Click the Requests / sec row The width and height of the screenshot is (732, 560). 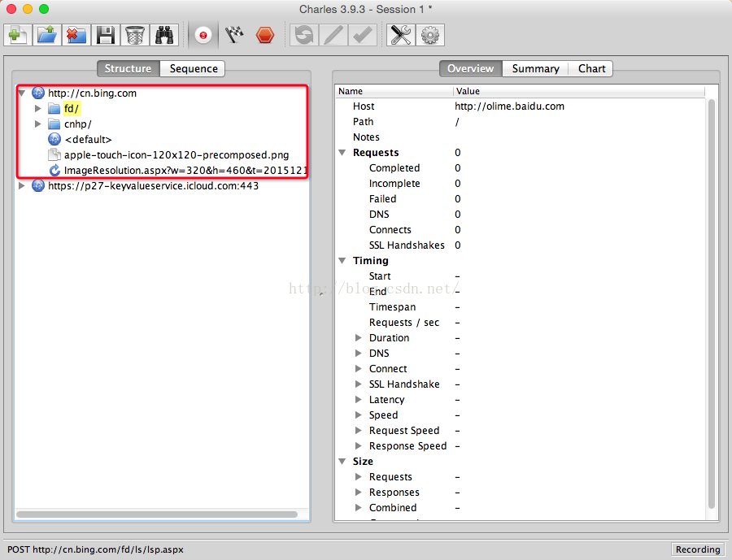point(520,323)
